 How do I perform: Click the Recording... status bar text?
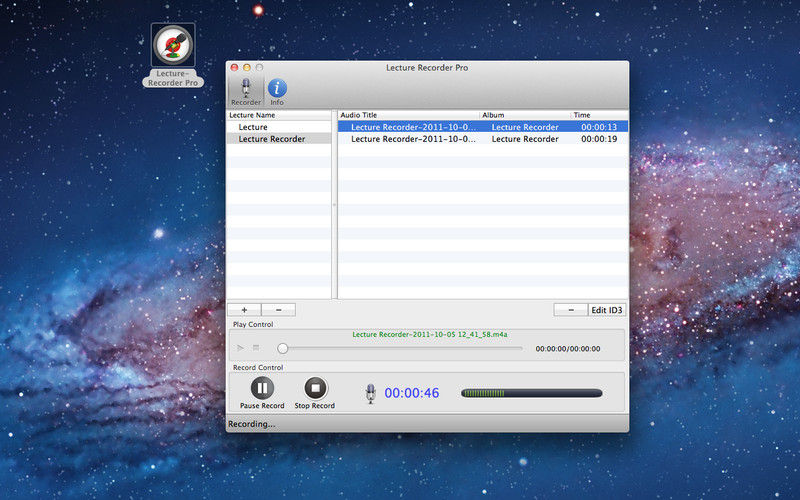252,424
